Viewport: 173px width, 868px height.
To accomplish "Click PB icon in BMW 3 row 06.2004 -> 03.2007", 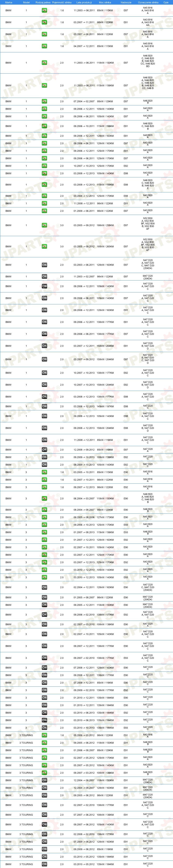I will [x=44, y=498].
